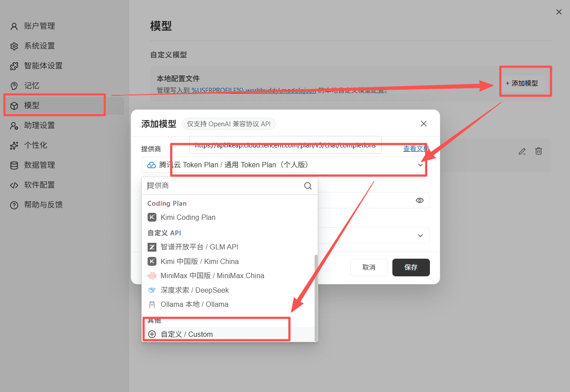Close the settings window with top-right X
Viewport: 570px width, 392px height.
click(559, 12)
